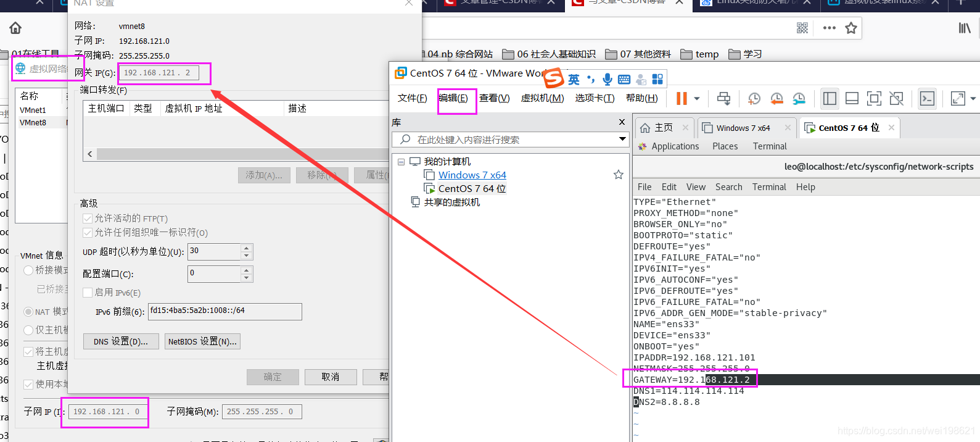Close the CentOS 7 64 位 tab
This screenshot has height=442, width=980.
pyautogui.click(x=891, y=128)
